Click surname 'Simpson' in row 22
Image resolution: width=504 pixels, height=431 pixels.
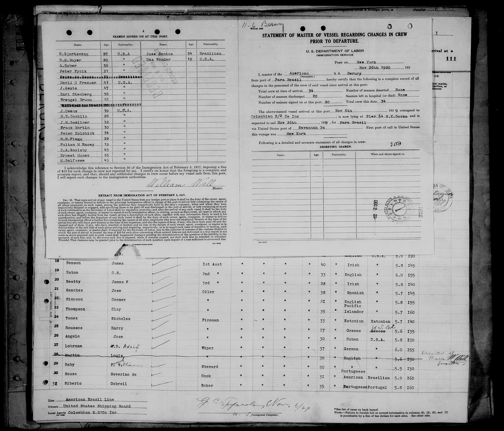click(74, 300)
